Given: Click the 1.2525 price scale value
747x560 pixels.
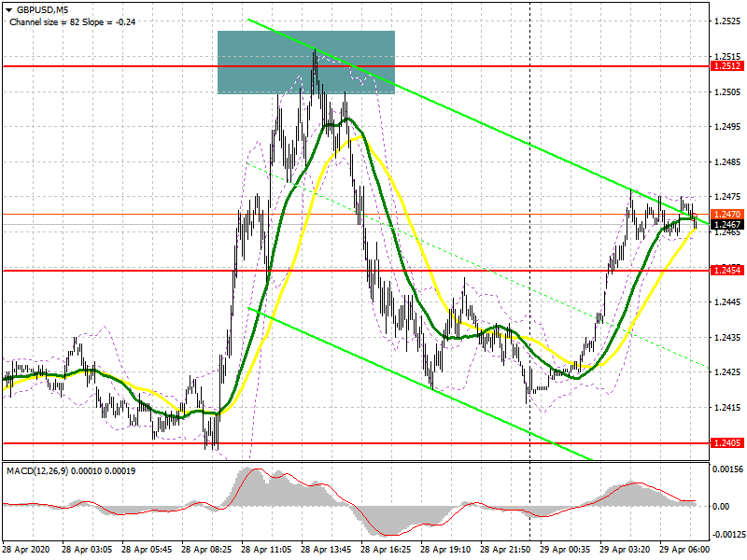Looking at the screenshot, I should pyautogui.click(x=727, y=21).
